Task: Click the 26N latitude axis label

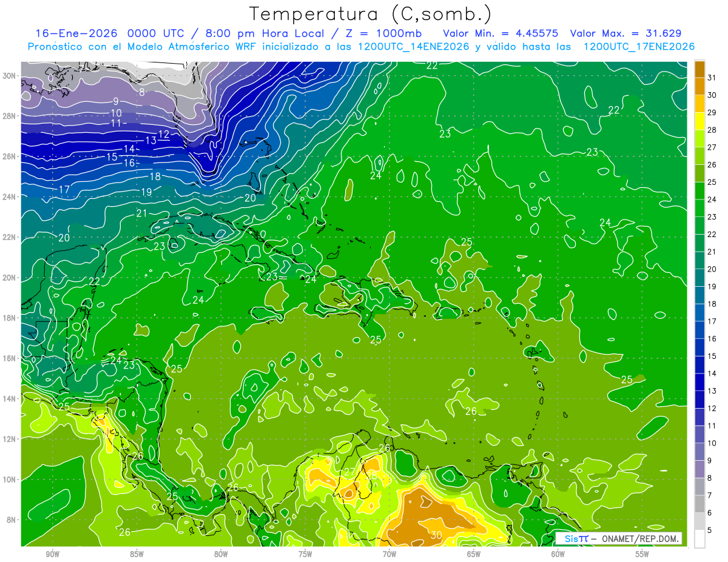Action: point(10,156)
